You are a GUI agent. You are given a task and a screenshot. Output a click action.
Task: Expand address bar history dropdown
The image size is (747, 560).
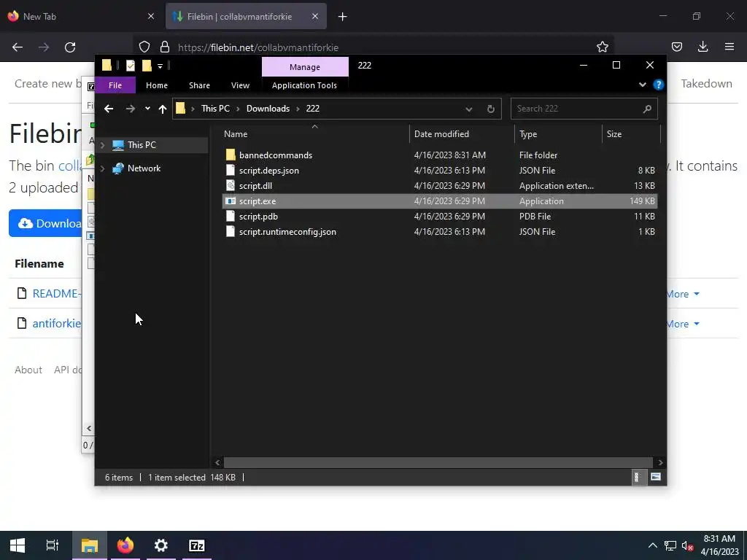[x=469, y=109]
